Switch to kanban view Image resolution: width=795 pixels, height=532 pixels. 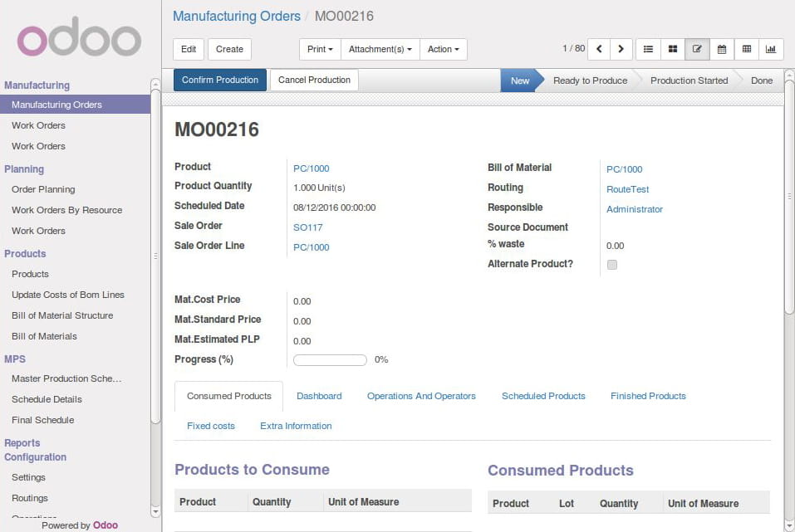tap(673, 49)
